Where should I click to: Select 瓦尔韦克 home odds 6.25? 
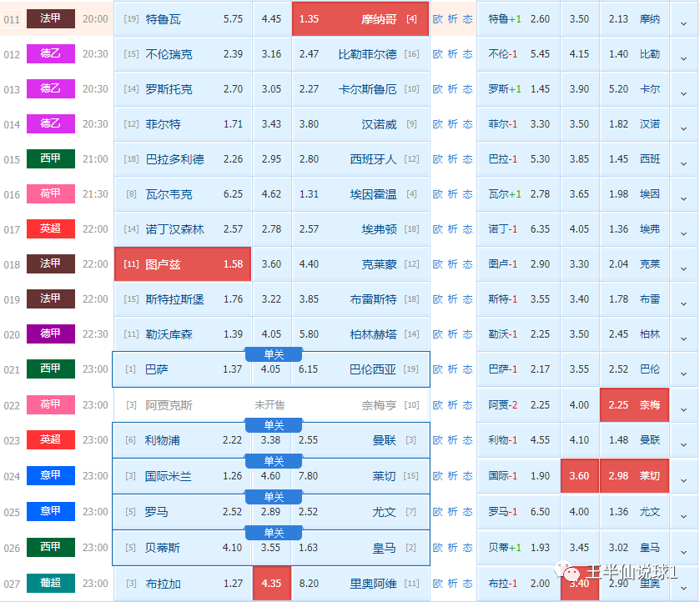183,194
